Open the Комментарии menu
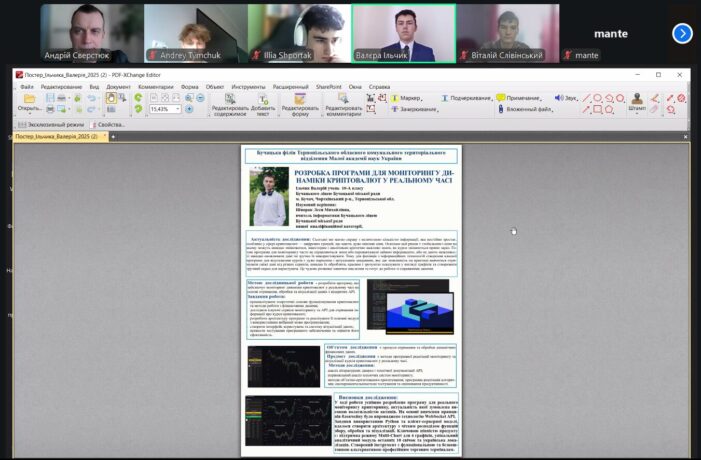This screenshot has height=460, width=701. tap(155, 86)
